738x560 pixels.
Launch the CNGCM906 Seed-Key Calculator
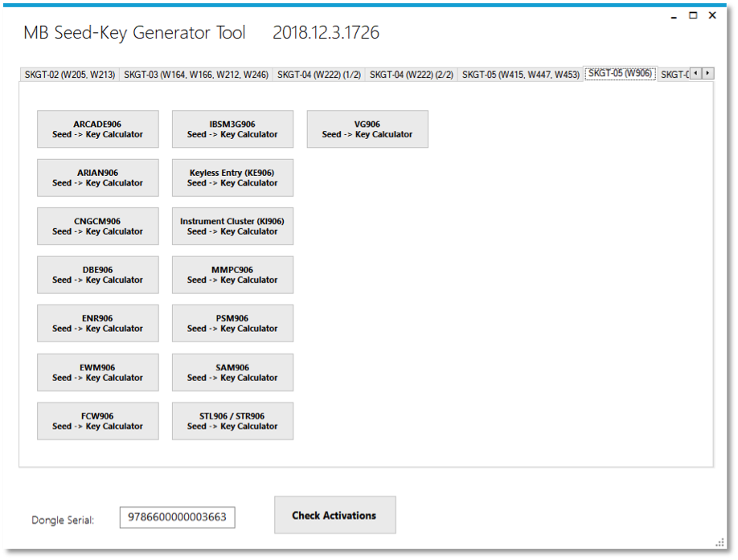click(x=98, y=226)
